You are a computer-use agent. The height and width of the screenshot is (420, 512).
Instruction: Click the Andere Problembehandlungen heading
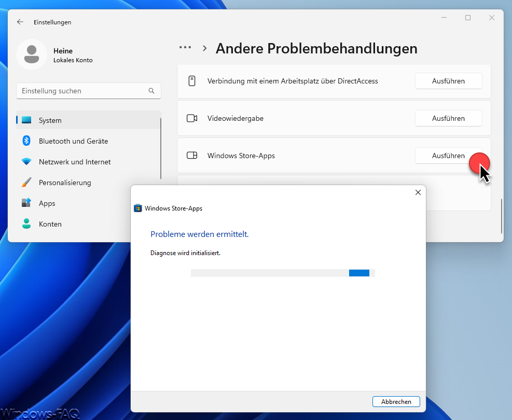(x=316, y=48)
